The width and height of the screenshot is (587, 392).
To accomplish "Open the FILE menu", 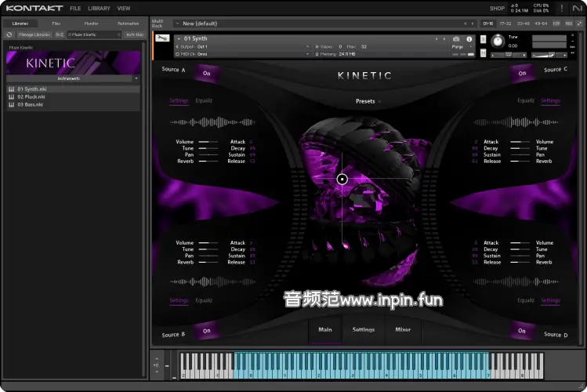I will tap(75, 8).
